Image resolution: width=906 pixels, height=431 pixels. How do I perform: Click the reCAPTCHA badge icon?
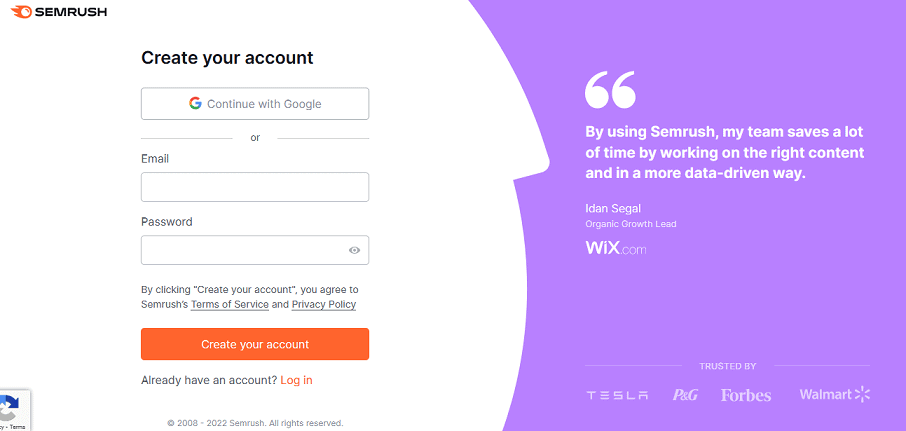click(x=10, y=408)
